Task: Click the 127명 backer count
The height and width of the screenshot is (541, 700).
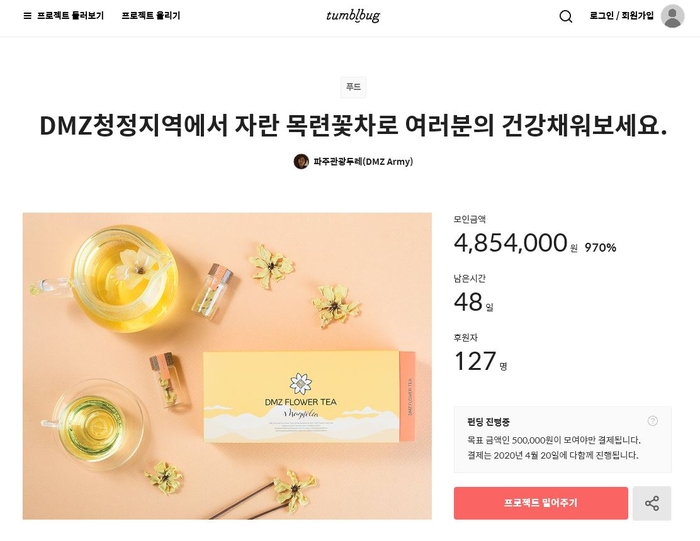Action: coord(481,362)
